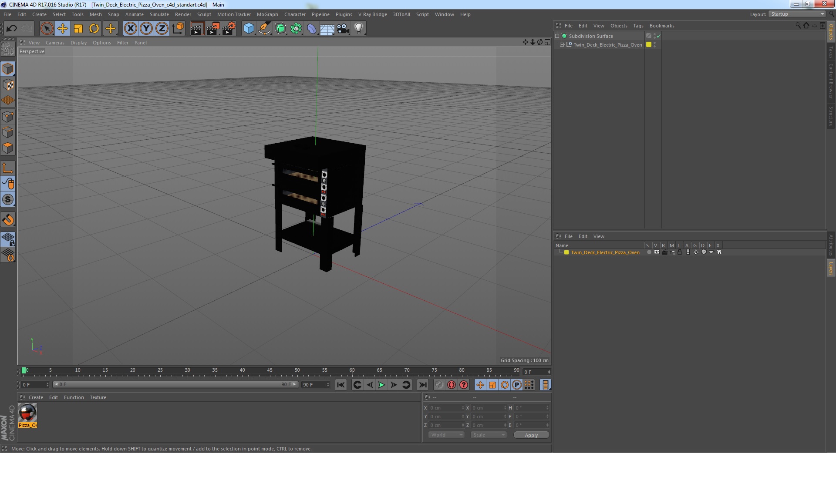Expand Twin_Deck_Electric_Pizza_Oven object tree
Screen dimensions: 836x504
pyautogui.click(x=562, y=44)
